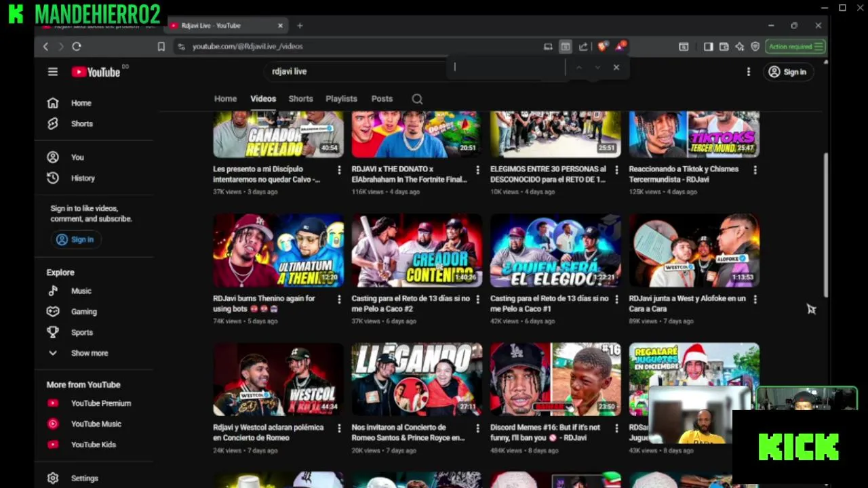Click the sidebar Sign in button
The image size is (868, 488).
(75, 239)
